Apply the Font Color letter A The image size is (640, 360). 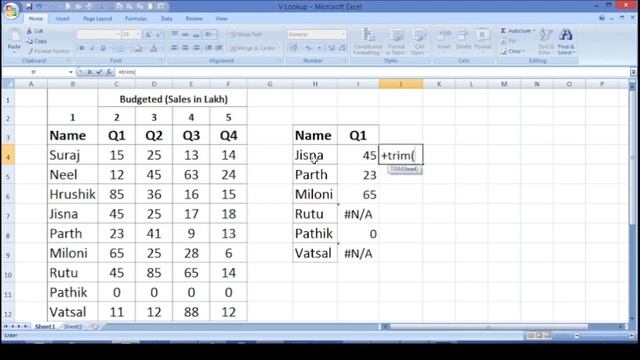coord(154,49)
